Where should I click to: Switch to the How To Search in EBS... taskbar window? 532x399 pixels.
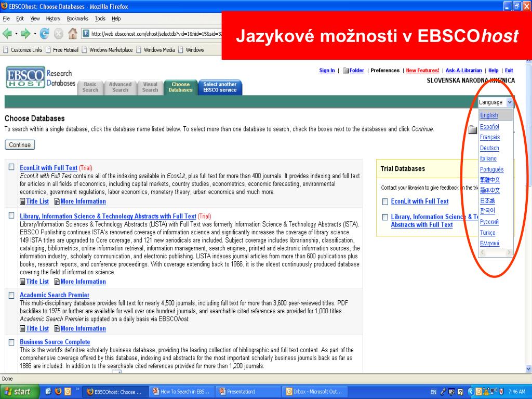(x=182, y=392)
